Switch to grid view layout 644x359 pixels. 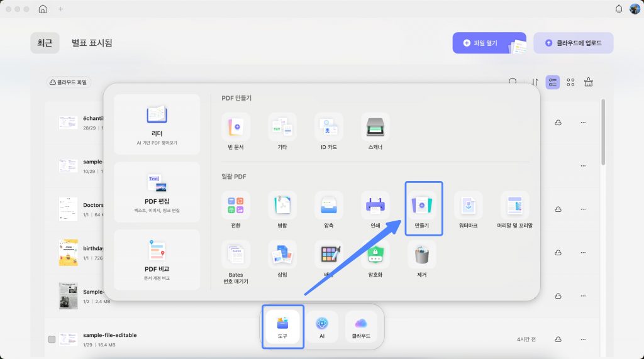570,82
